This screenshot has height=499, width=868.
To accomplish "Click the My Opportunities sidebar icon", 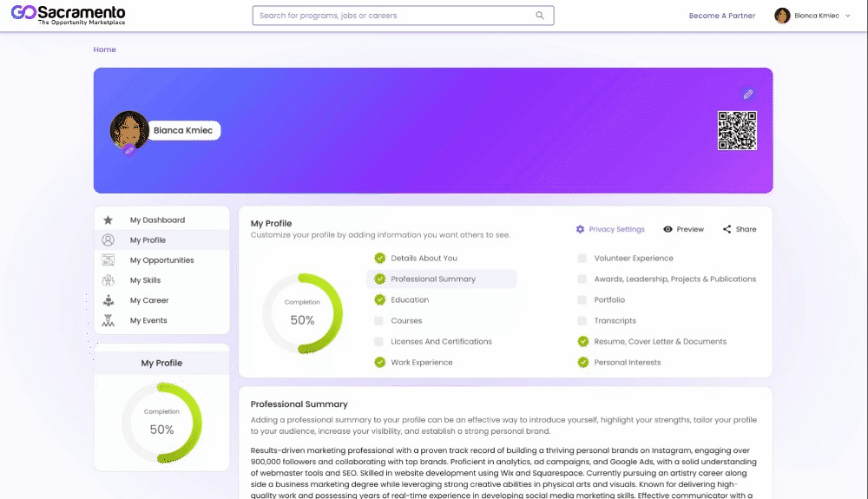I will (x=108, y=260).
